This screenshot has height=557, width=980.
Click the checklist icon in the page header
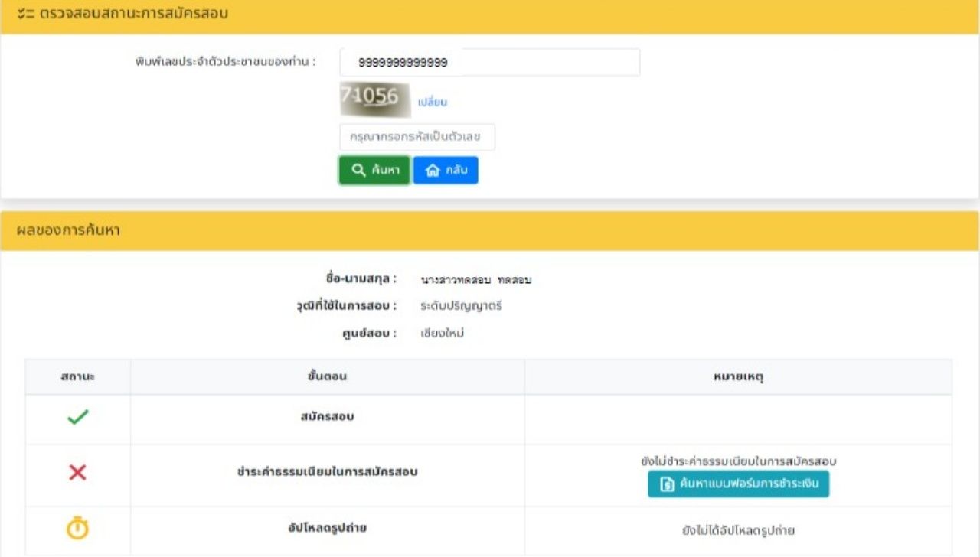coord(25,15)
